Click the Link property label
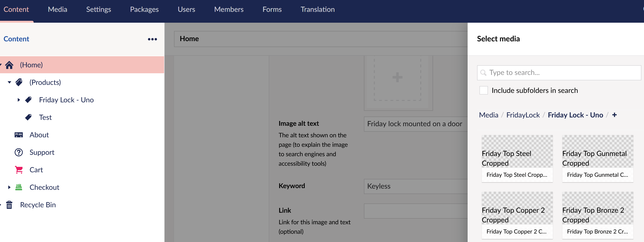 click(x=285, y=211)
